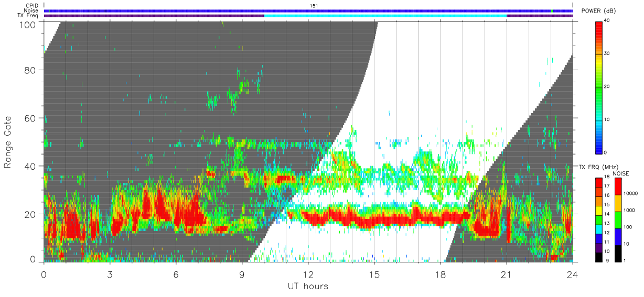Click the "12" label on the TX FRQ legend
Screen dimensions: 644x297
(x=608, y=233)
